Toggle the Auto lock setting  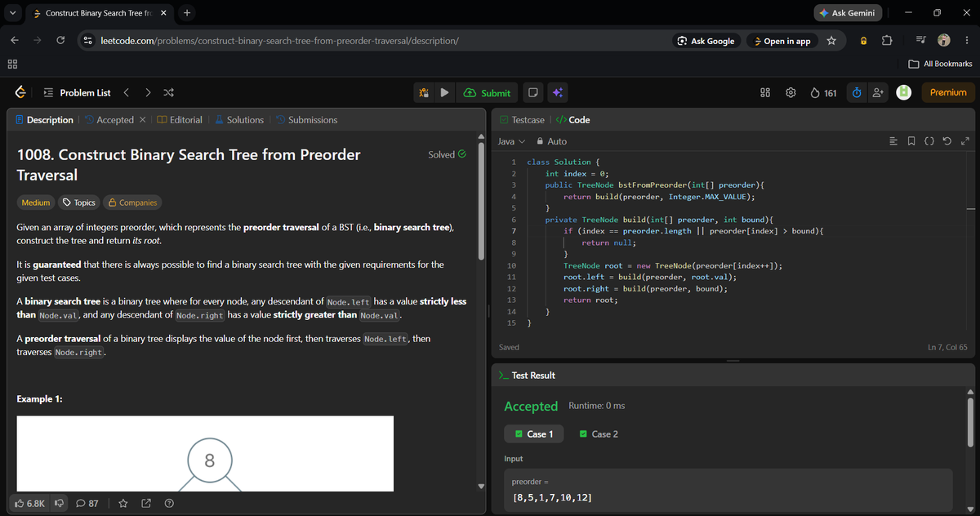tap(551, 141)
